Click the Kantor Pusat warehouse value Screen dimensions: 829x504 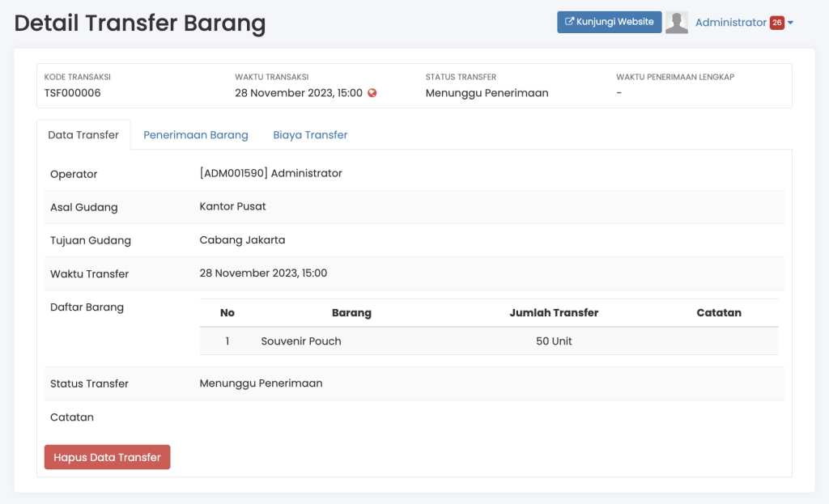coord(233,206)
